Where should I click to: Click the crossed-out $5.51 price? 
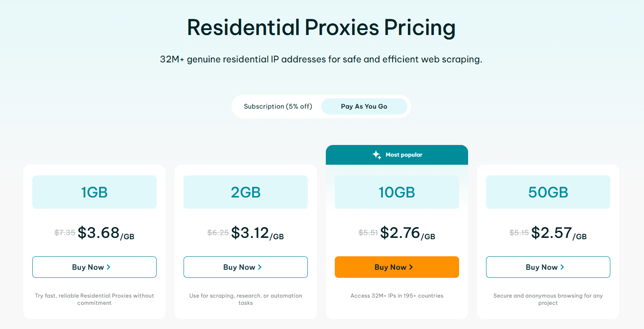click(368, 233)
